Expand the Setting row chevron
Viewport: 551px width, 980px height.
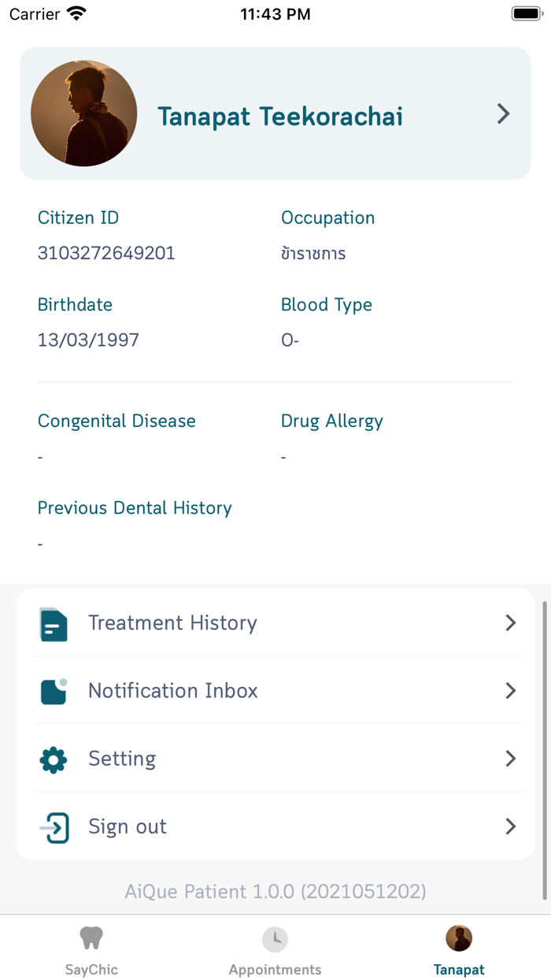(x=510, y=759)
